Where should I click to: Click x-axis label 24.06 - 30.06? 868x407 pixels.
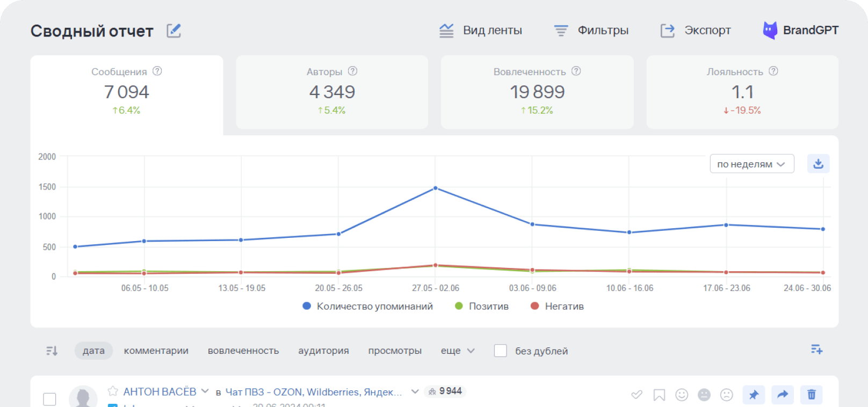[807, 288]
